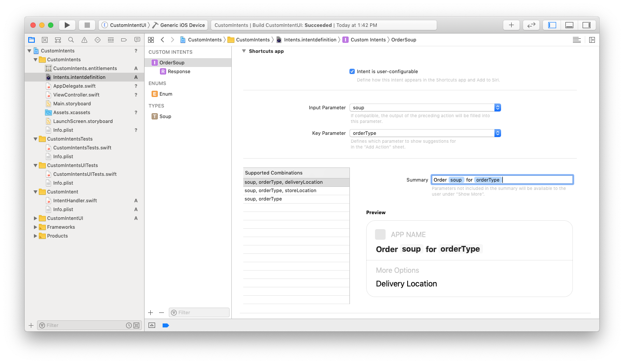
Task: Remove selected combination with the minus button
Action: tap(161, 312)
